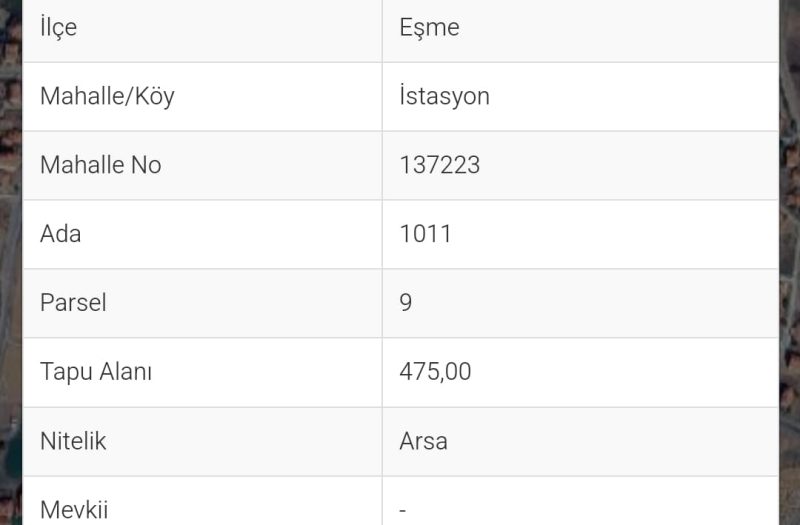The image size is (800, 525).
Task: Click the Parsel label cell
Action: [x=72, y=303]
